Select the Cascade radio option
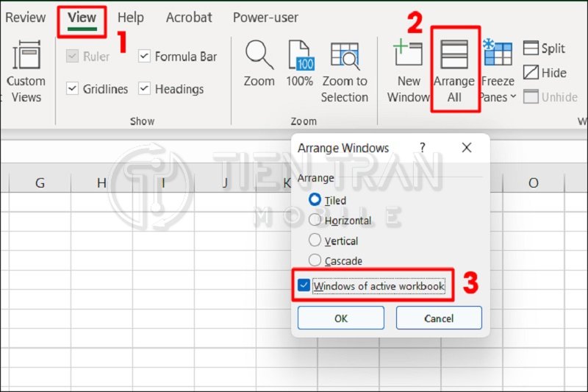Viewport: 588px width, 392px height. coord(315,260)
